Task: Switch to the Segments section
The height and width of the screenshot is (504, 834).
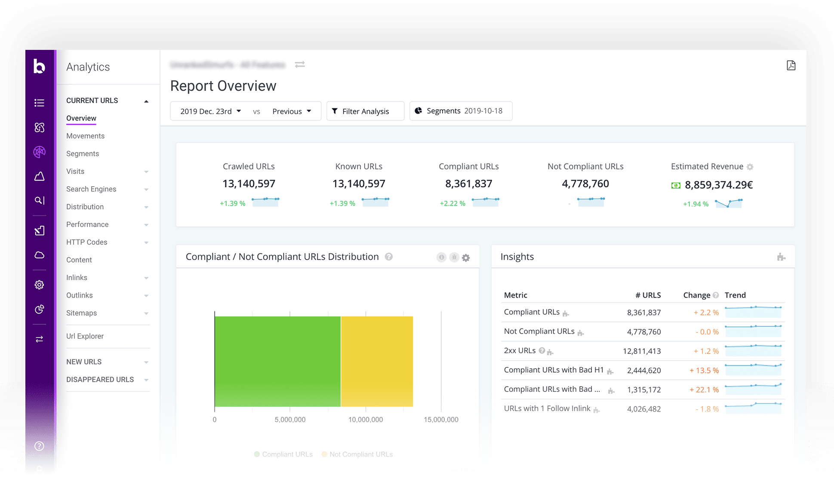Action: pyautogui.click(x=83, y=154)
